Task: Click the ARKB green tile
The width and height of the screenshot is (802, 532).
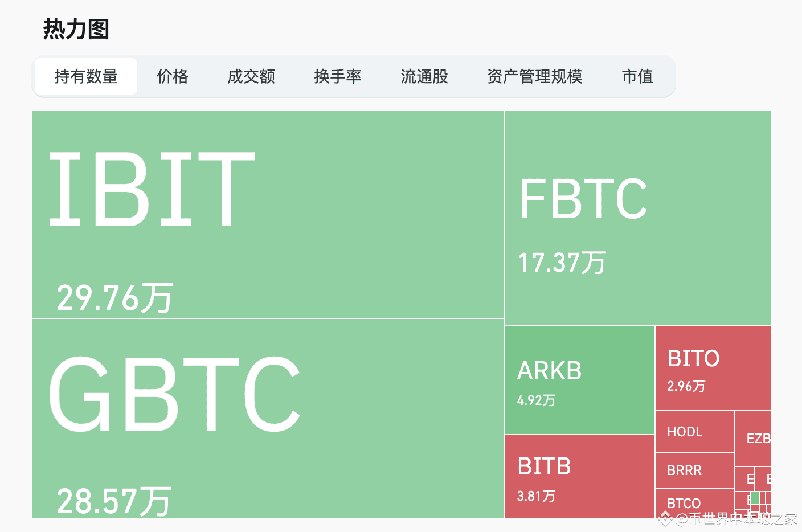Action: pyautogui.click(x=580, y=380)
